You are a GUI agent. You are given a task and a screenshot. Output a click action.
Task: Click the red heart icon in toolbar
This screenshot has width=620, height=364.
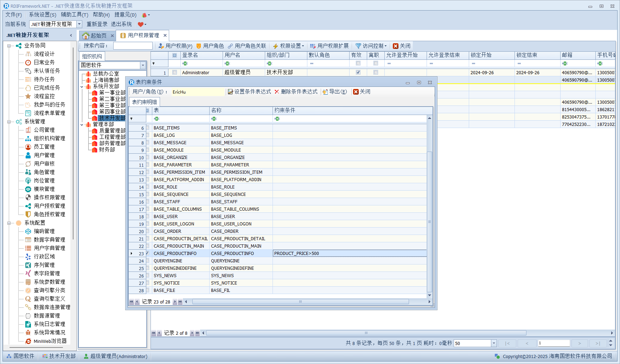pos(141,24)
